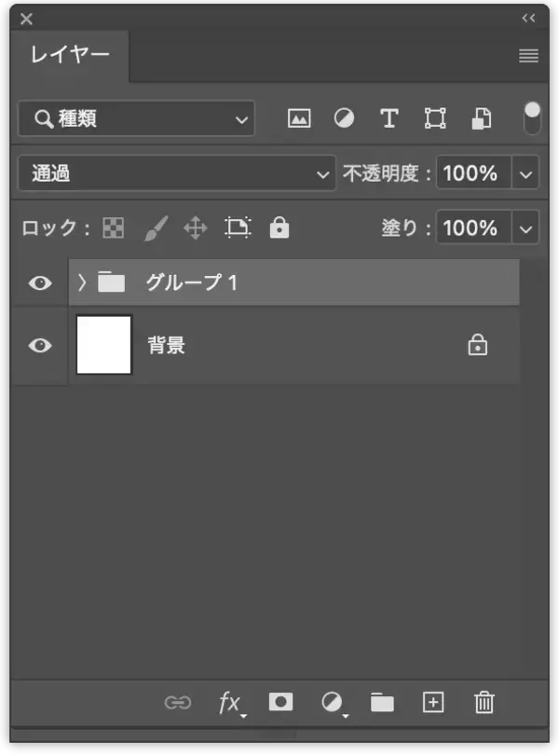Expand the グループ 1 group chevron

pyautogui.click(x=82, y=283)
